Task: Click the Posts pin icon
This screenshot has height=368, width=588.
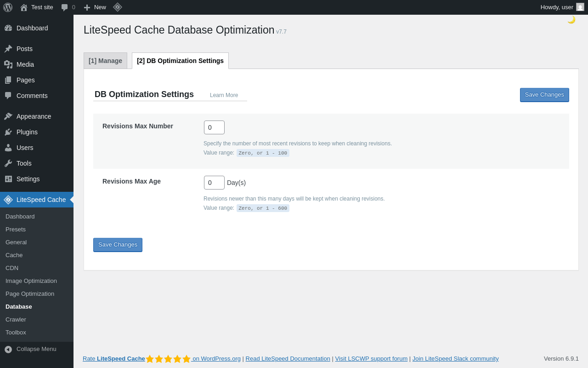Action: [8, 49]
